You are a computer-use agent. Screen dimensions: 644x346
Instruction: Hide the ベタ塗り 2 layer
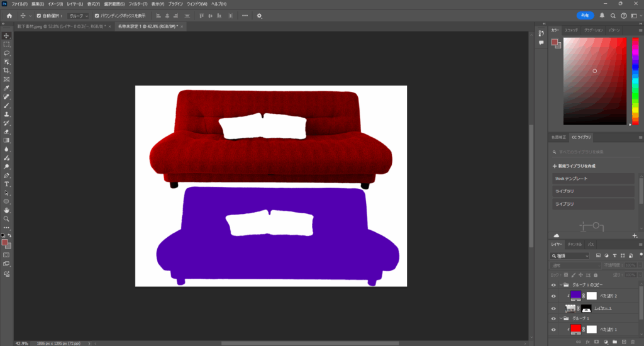pos(554,296)
